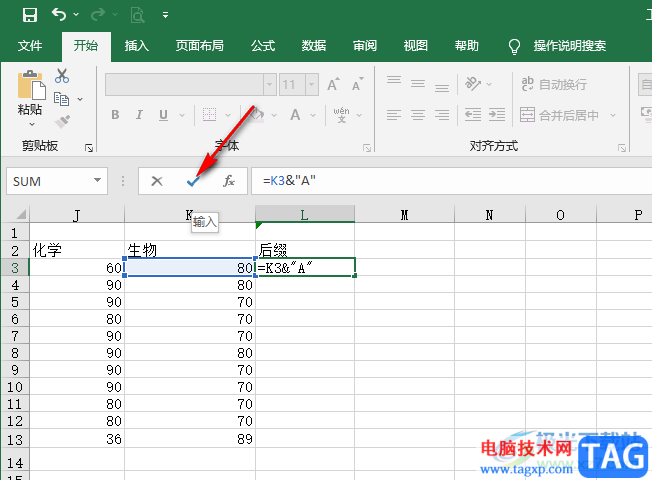Click the Orientation text angle icon
This screenshot has height=480, width=652.
473,84
